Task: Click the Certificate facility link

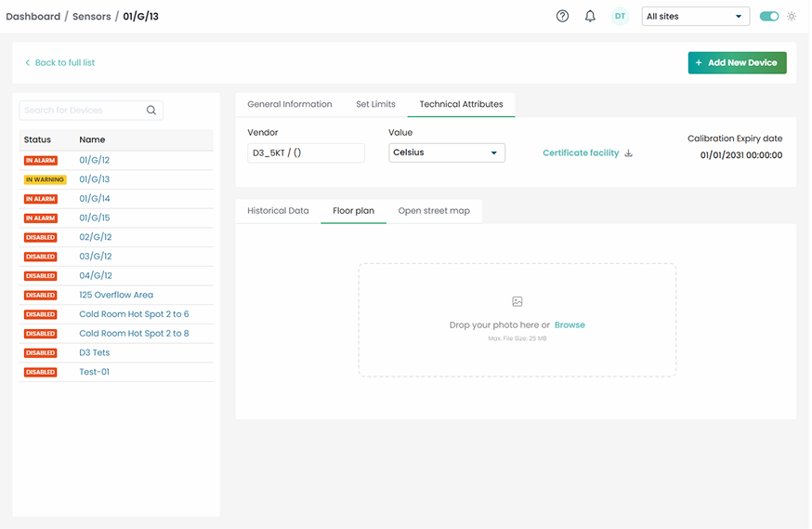Action: tap(581, 152)
